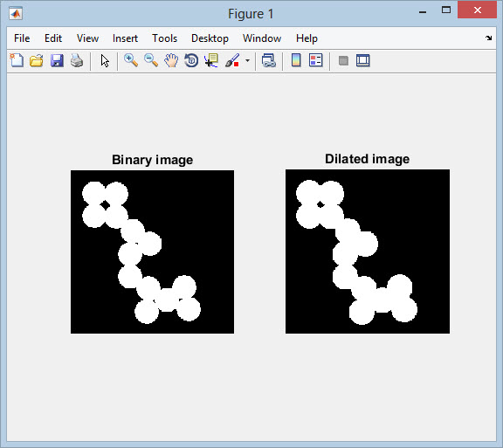
Task: Activate the Brush data tool
Action: click(232, 60)
